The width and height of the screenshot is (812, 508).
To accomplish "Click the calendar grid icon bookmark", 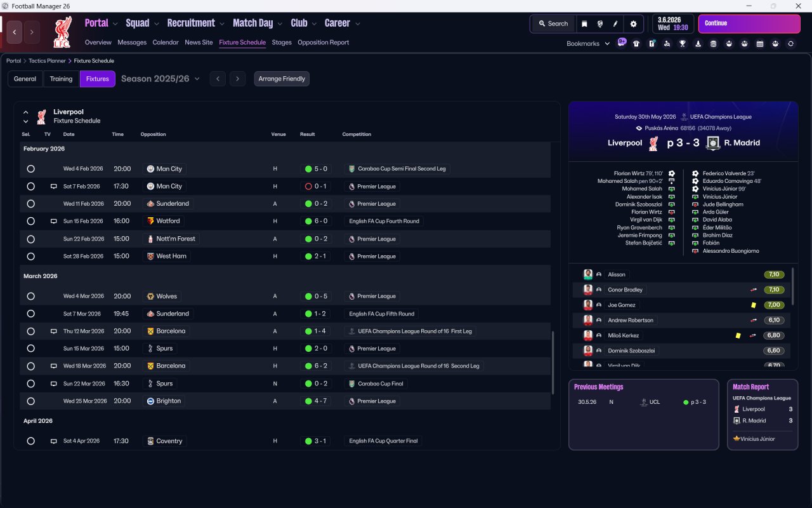I will coord(760,44).
